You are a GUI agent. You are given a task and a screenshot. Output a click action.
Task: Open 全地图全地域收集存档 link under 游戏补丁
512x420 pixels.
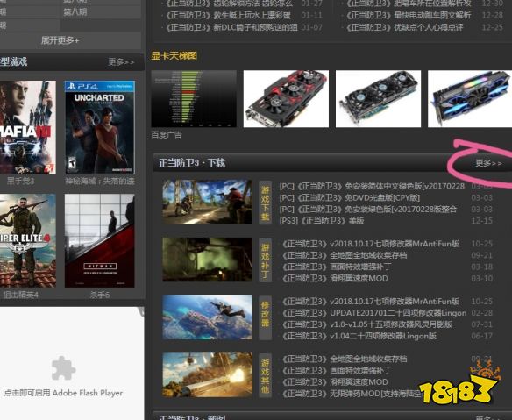(x=345, y=255)
